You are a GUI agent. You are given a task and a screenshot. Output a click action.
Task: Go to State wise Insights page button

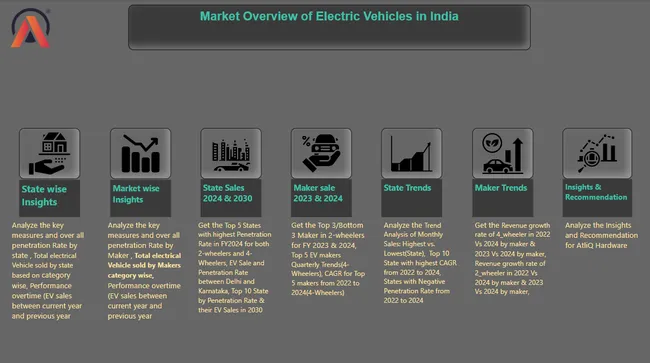(x=49, y=198)
